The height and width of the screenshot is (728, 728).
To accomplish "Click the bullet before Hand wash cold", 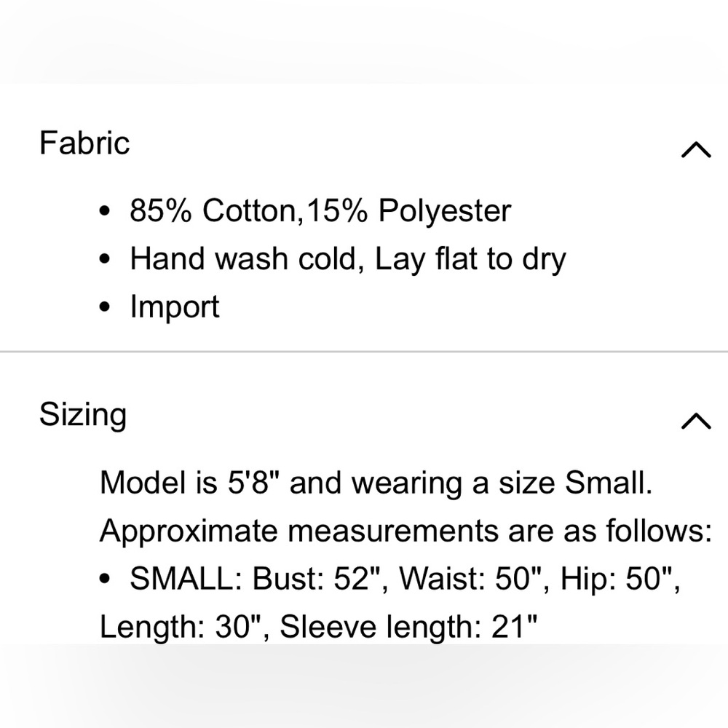I will click(x=108, y=260).
